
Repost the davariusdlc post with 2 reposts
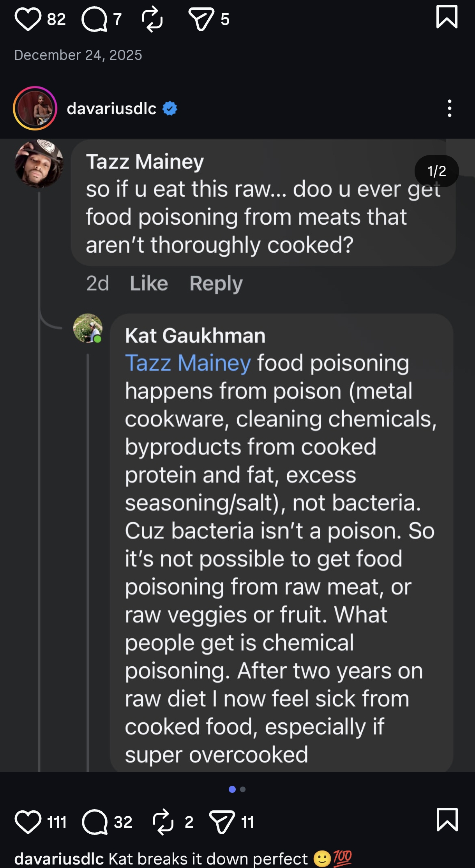click(162, 822)
